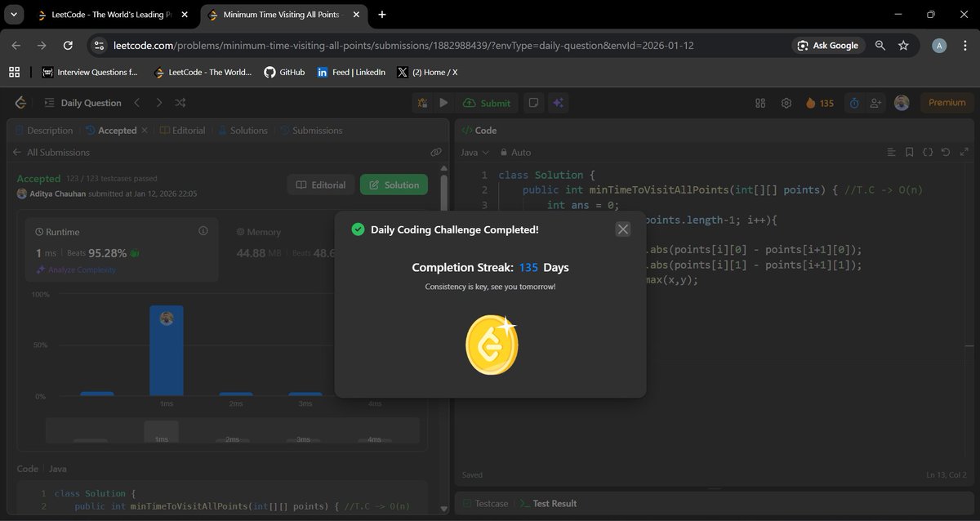Screen dimensions: 980x521
Task: Open the Editorial button near Accepted
Action: 321,185
